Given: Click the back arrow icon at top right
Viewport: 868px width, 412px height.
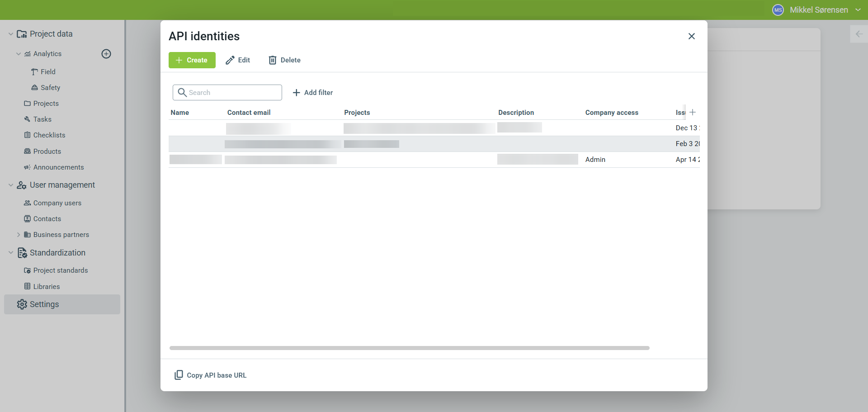Looking at the screenshot, I should [x=859, y=34].
